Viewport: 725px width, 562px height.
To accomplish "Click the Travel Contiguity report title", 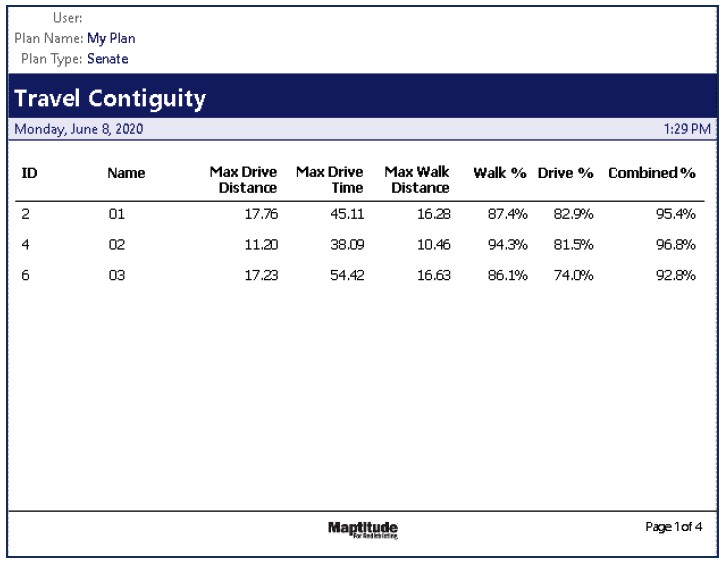I will pyautogui.click(x=110, y=99).
